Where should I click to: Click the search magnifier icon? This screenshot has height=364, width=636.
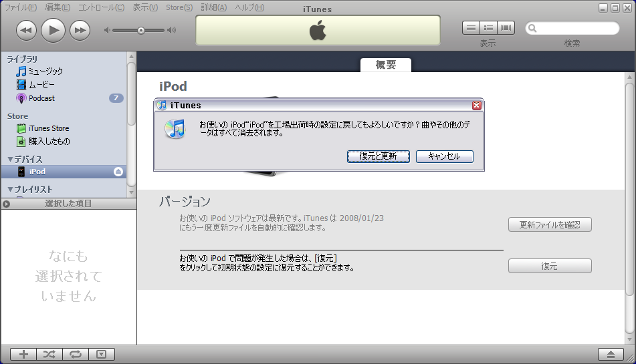(532, 28)
